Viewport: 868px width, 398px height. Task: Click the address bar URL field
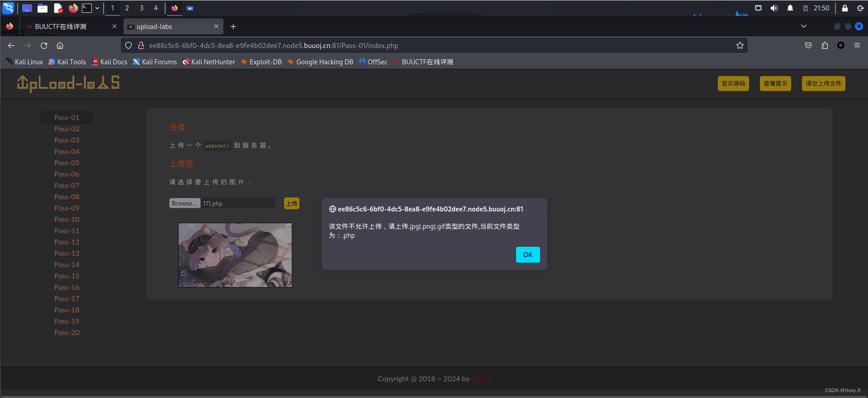point(434,45)
